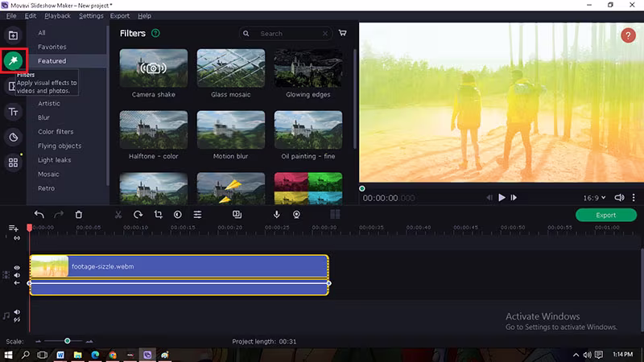Click the green Filters help question mark
This screenshot has height=362, width=644.
pos(155,33)
